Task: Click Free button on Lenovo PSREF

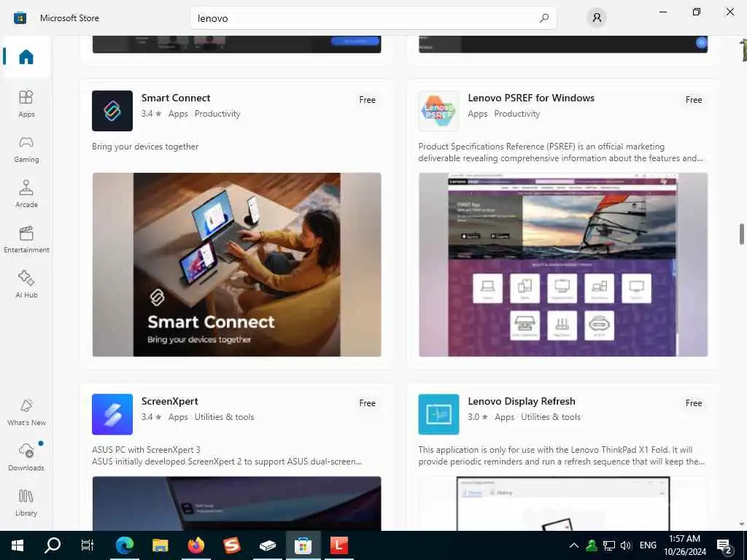Action: 694,99
